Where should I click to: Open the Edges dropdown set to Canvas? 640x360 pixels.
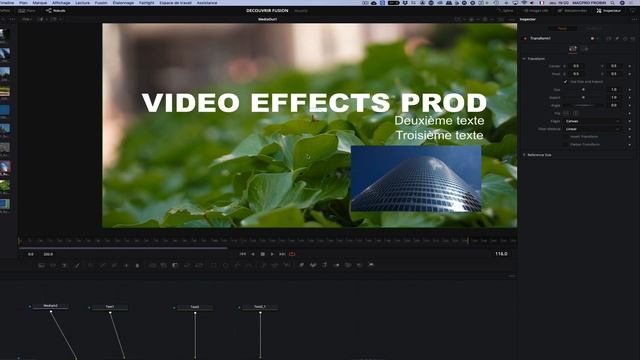593,121
